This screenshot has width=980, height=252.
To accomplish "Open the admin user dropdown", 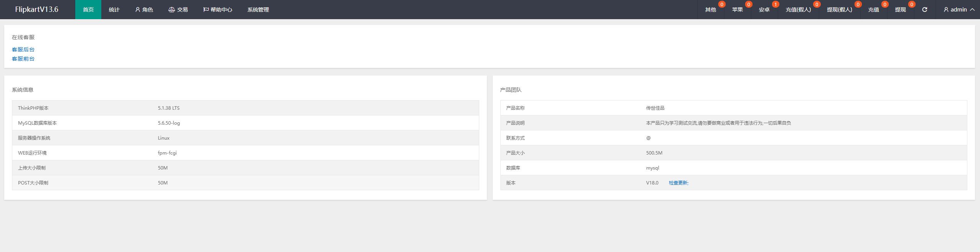I will point(959,10).
